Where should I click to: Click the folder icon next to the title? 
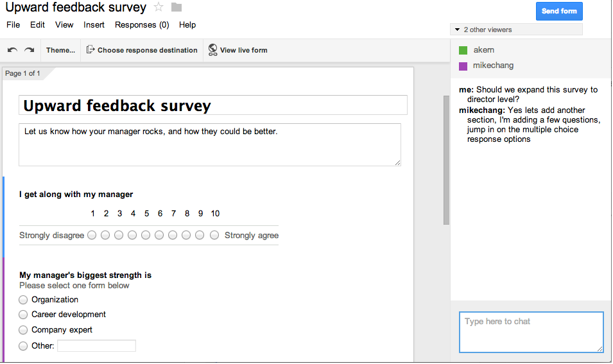177,8
